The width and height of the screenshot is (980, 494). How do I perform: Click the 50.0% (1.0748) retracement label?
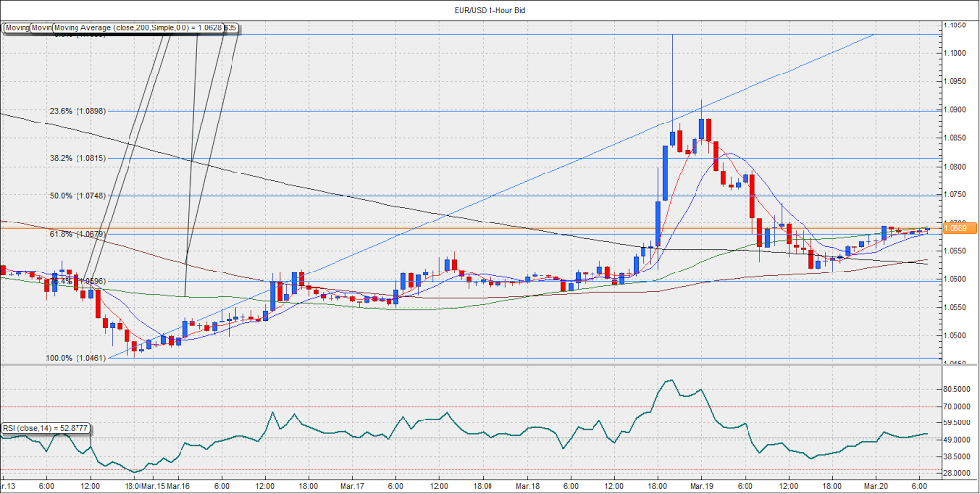[x=77, y=196]
